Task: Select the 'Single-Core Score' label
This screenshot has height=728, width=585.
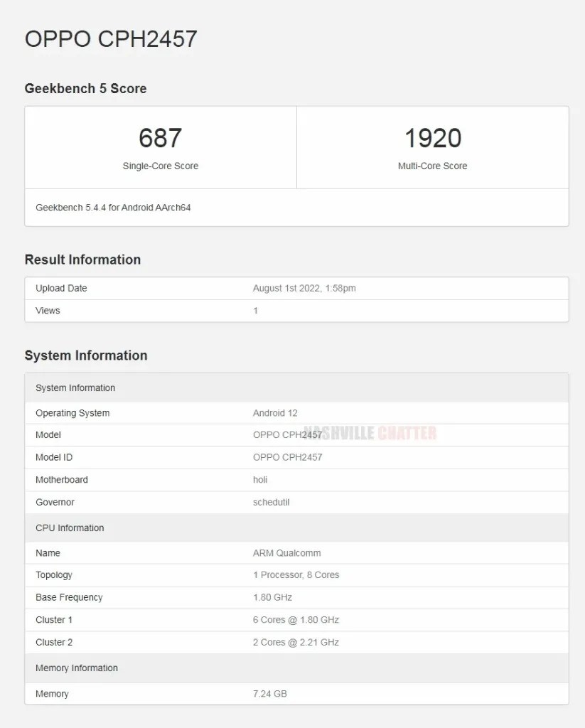Action: coord(160,166)
